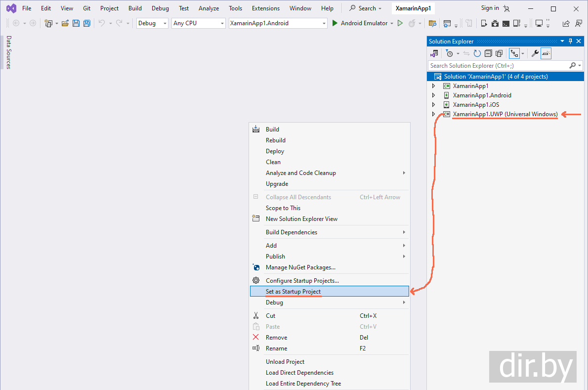
Task: Click the Start Without Debugging play outline icon
Action: point(400,23)
